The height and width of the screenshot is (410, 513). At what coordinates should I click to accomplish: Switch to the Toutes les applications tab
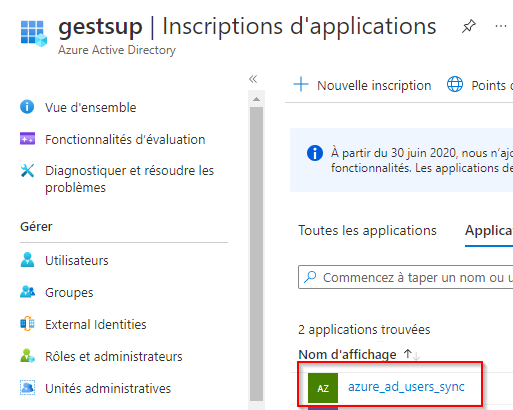[367, 230]
